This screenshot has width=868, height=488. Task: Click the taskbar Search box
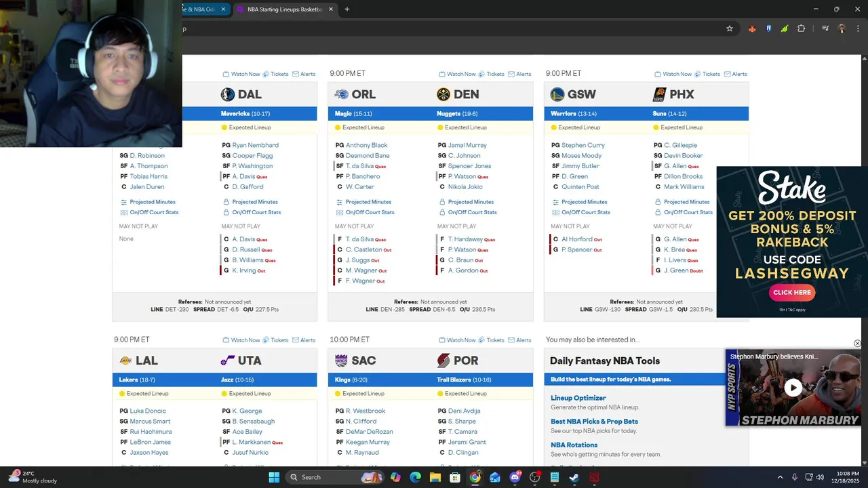pyautogui.click(x=334, y=477)
